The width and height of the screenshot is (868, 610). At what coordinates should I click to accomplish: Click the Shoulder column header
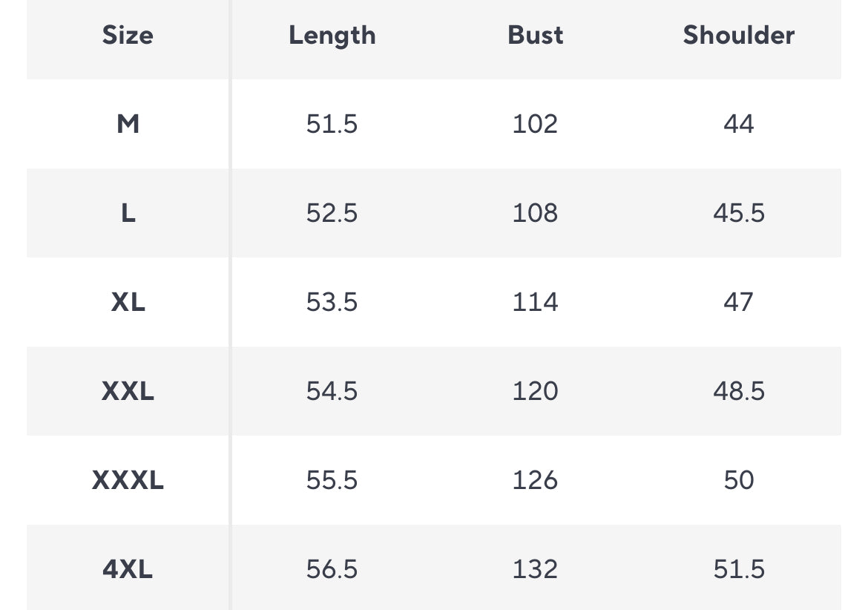[738, 35]
